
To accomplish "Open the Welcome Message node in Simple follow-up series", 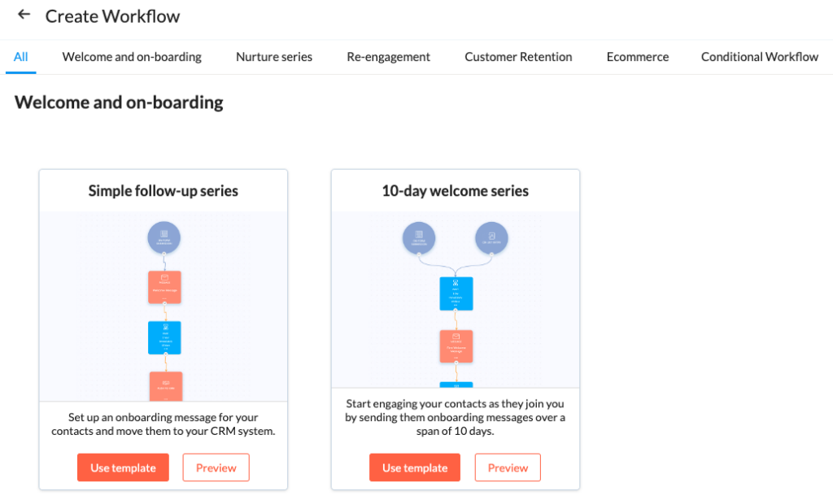I will coord(164,287).
